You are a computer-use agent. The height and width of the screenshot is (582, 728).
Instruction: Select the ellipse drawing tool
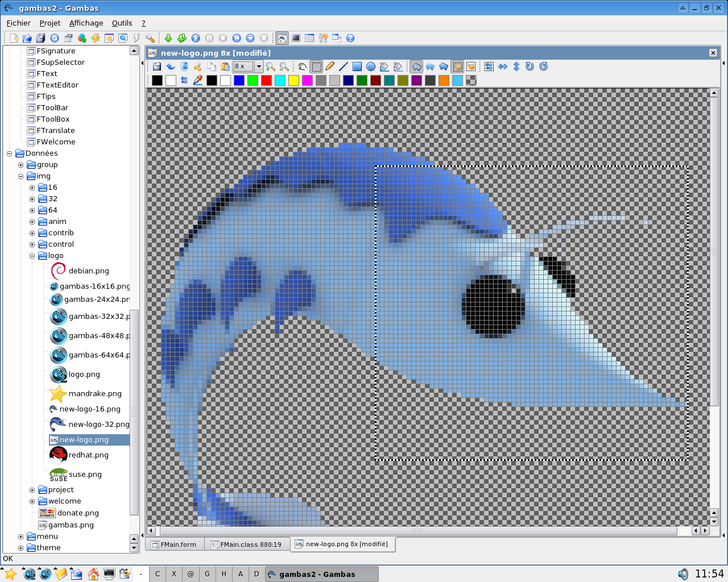pos(371,66)
